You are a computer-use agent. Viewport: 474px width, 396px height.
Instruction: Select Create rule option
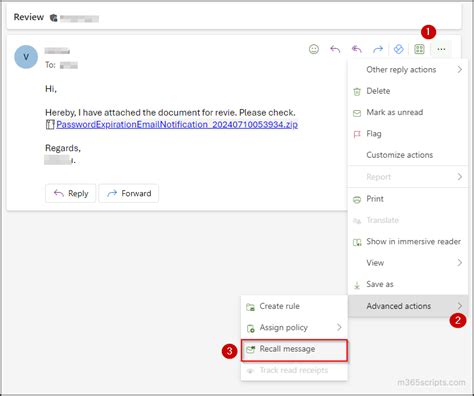click(x=294, y=306)
